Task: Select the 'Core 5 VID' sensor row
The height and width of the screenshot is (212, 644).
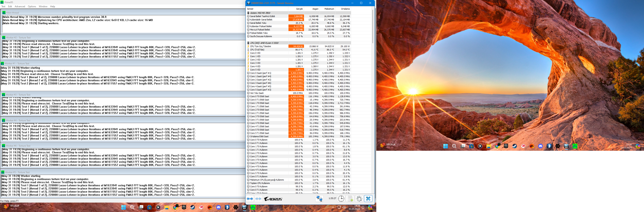Action: pyautogui.click(x=298, y=69)
